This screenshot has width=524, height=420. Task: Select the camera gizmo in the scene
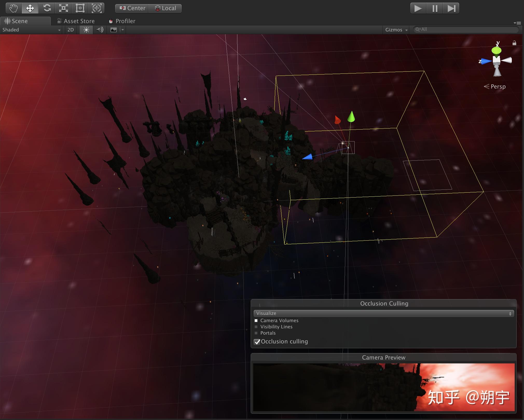tap(348, 147)
